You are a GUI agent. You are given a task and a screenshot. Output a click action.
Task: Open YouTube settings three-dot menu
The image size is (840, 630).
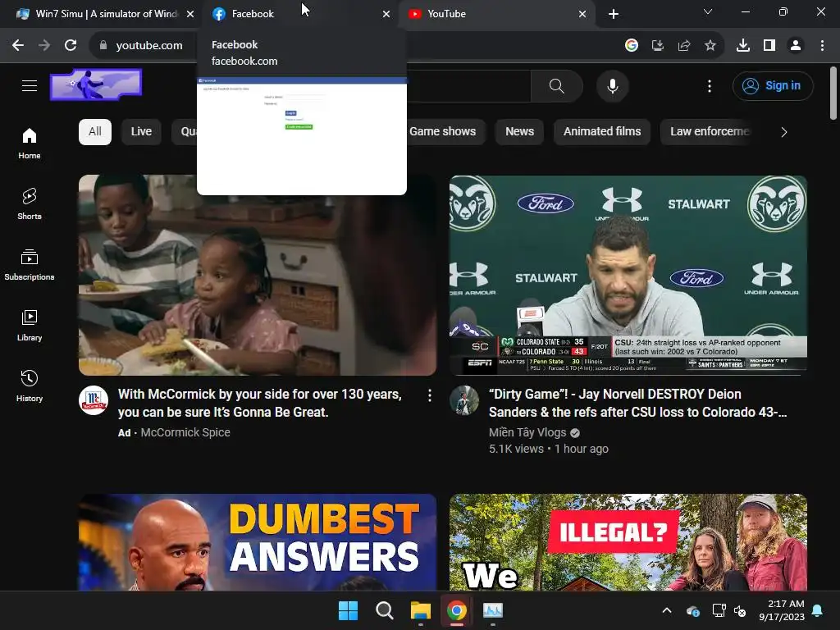tap(710, 85)
